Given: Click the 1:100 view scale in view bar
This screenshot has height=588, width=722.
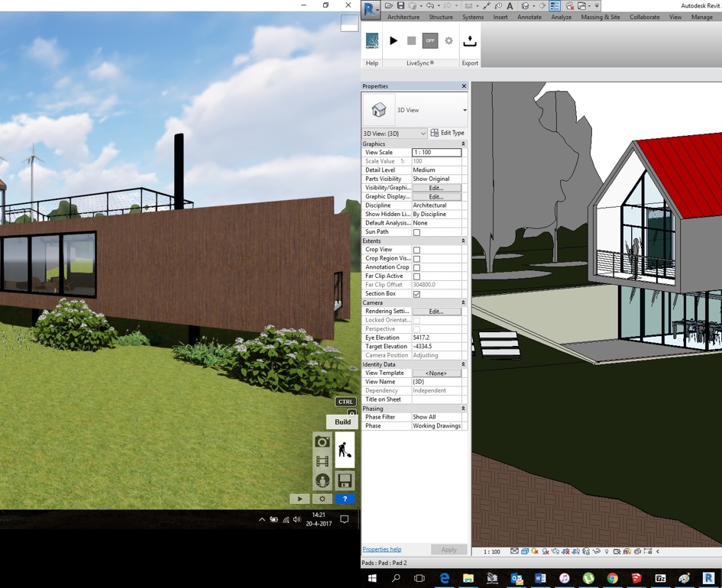Looking at the screenshot, I should click(x=492, y=551).
